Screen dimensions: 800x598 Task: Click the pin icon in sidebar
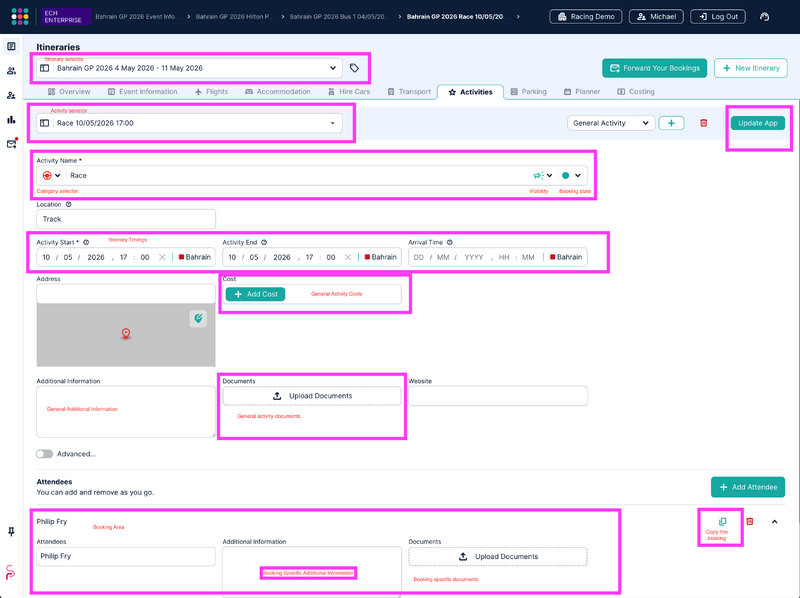click(11, 532)
